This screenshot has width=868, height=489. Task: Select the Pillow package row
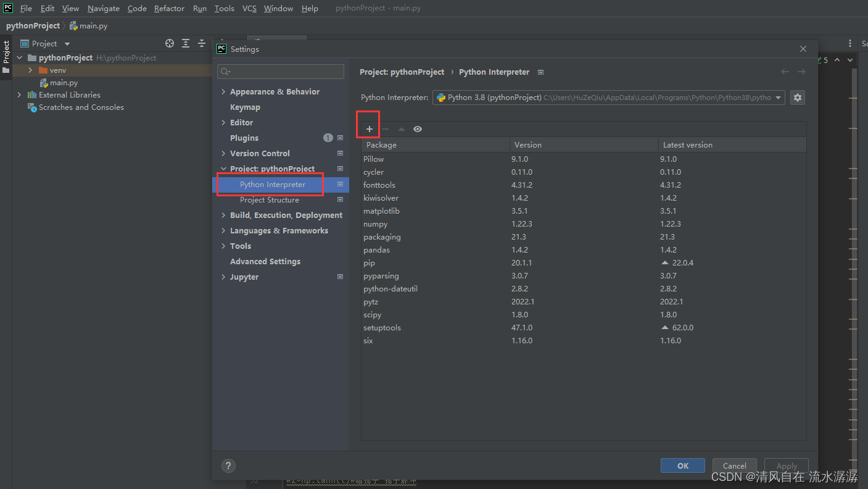(584, 159)
